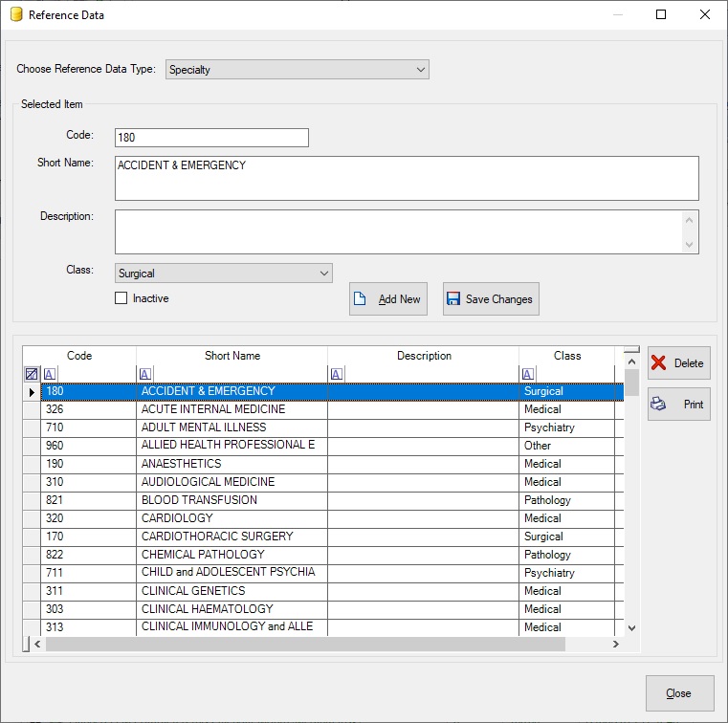
Task: Select the ALLIED HEALTH PROFESSIONAL E row
Action: tap(323, 446)
